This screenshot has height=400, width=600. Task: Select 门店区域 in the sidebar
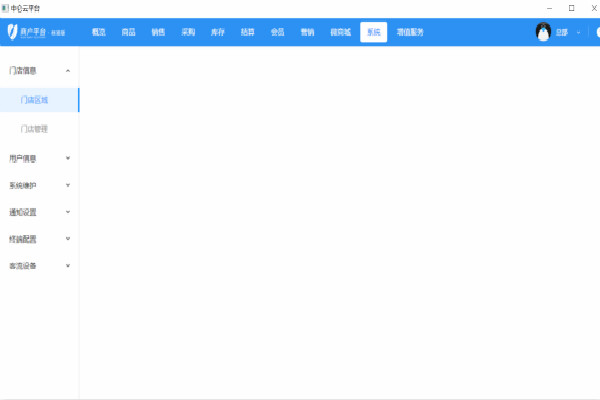tap(34, 100)
